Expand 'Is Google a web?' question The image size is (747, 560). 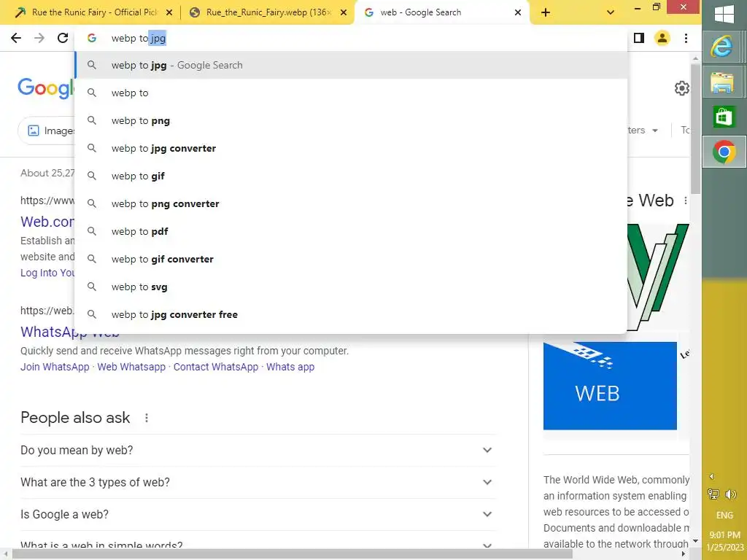pos(258,514)
